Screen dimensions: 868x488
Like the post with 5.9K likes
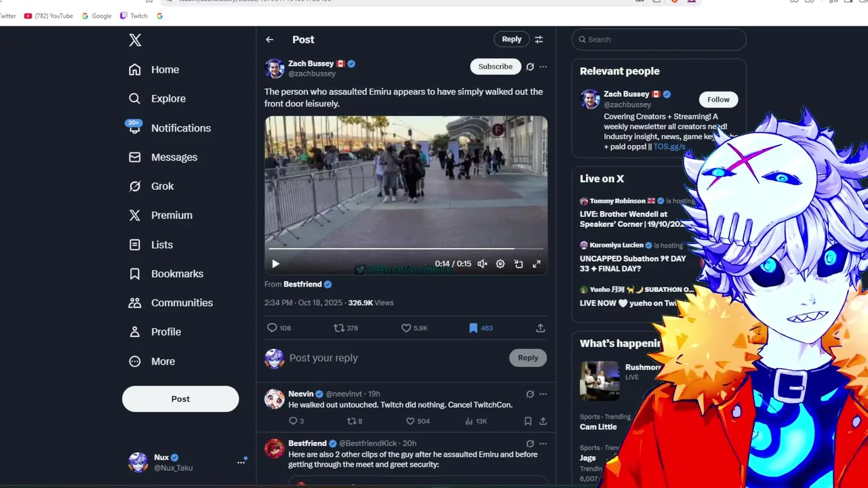tap(414, 328)
